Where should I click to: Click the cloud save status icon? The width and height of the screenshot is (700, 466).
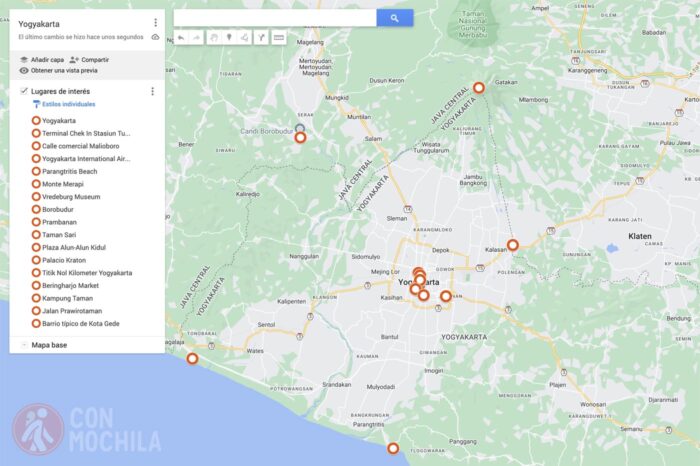tap(155, 37)
